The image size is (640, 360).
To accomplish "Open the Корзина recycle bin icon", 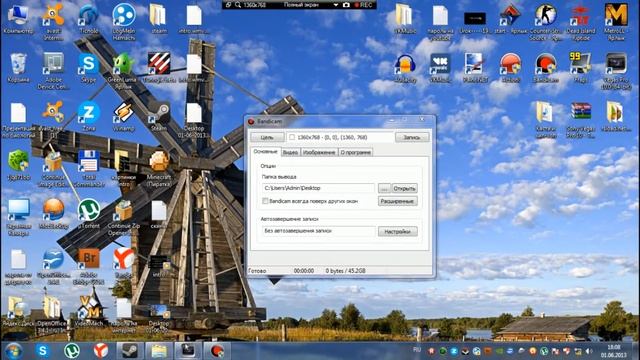I will coord(18,68).
